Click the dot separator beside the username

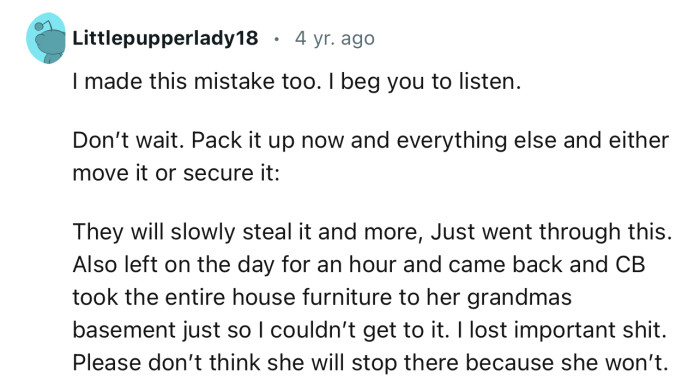(276, 39)
